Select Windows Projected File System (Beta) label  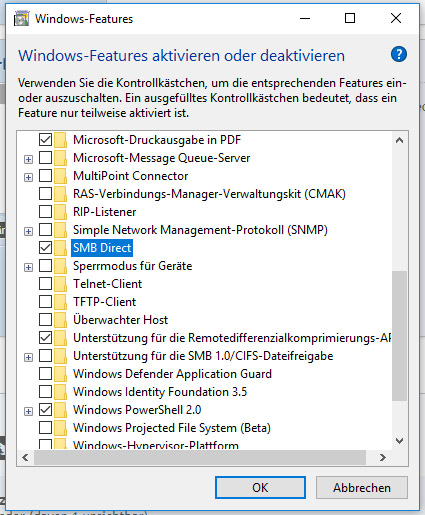(172, 428)
